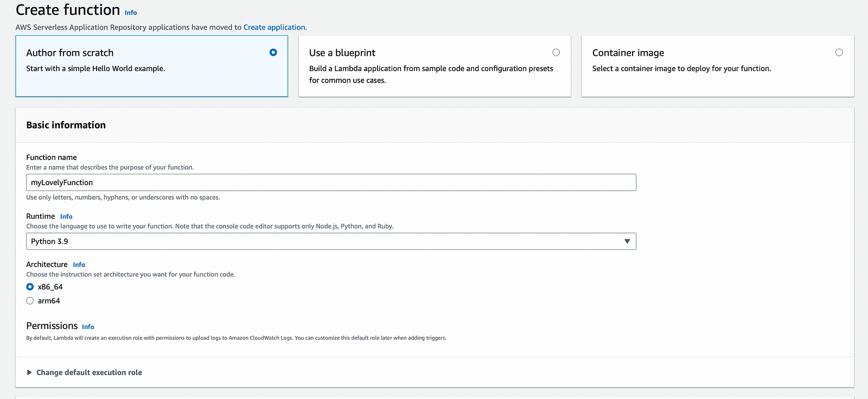The width and height of the screenshot is (868, 399).
Task: Open the Create application link
Action: coord(274,27)
